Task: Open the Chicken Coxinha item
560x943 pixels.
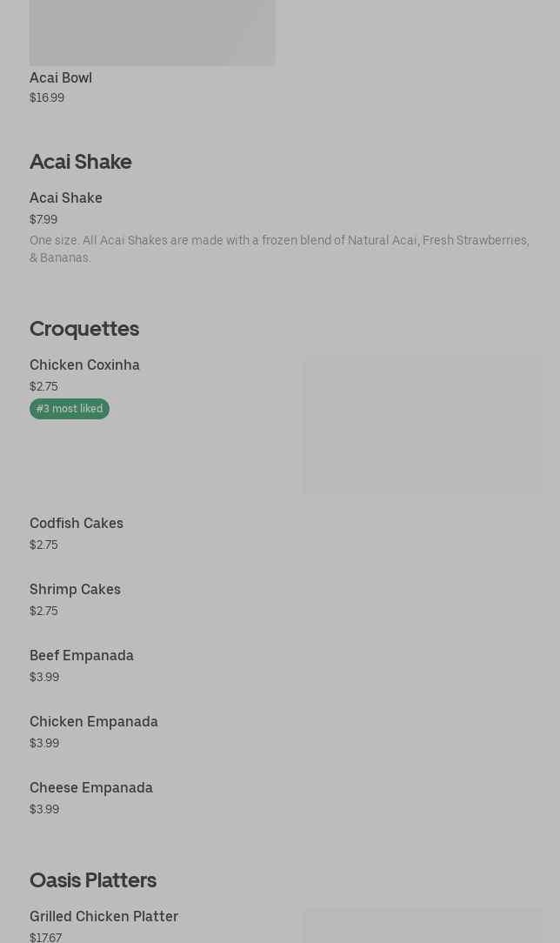Action: [x=84, y=364]
